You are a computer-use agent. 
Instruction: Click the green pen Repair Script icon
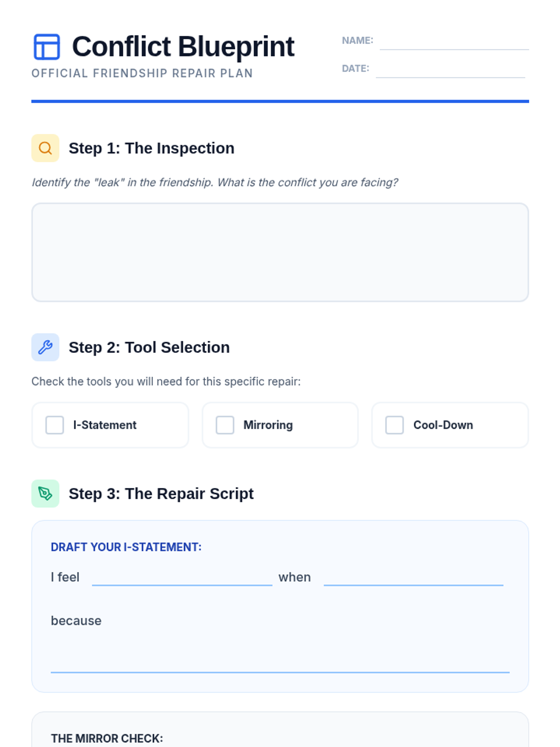45,493
